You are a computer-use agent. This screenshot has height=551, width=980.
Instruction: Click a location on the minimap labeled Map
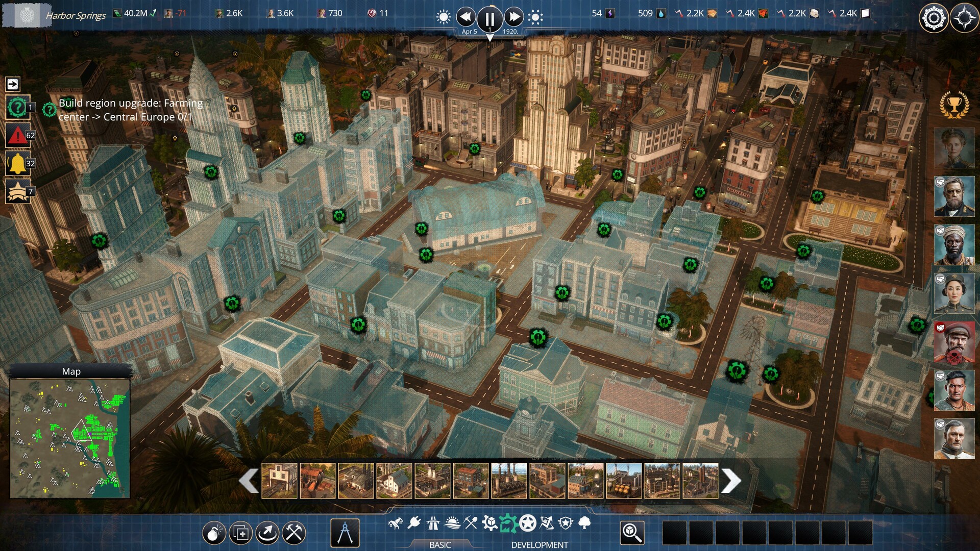71,439
